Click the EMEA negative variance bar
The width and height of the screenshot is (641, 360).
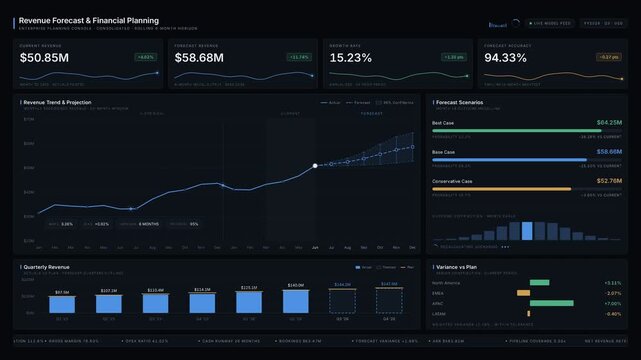(x=523, y=293)
